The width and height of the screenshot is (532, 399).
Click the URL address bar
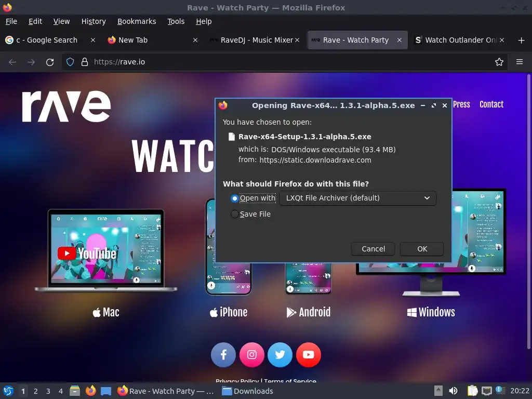coord(285,62)
